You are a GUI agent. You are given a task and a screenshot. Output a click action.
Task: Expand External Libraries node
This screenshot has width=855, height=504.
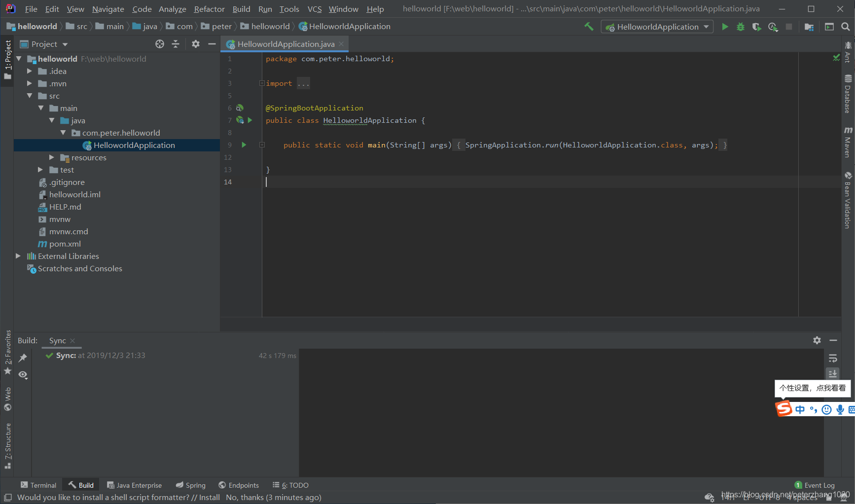[x=18, y=256]
